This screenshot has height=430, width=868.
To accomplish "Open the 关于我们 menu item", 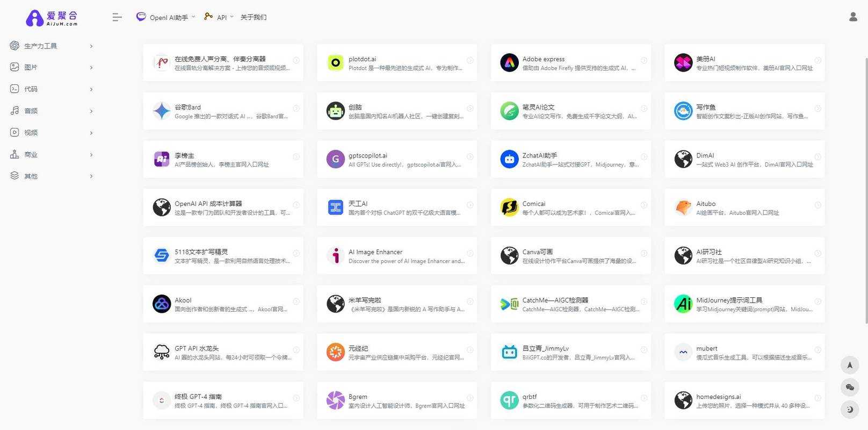I will pyautogui.click(x=254, y=17).
